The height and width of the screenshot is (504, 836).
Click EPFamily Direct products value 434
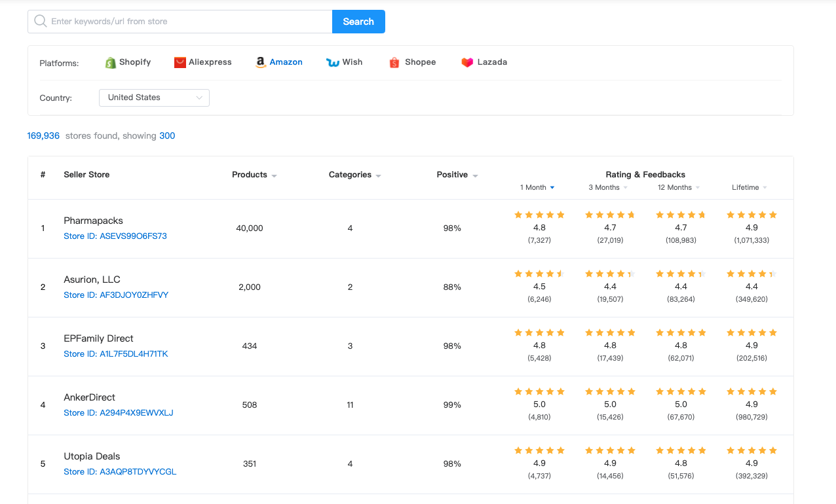coord(250,346)
